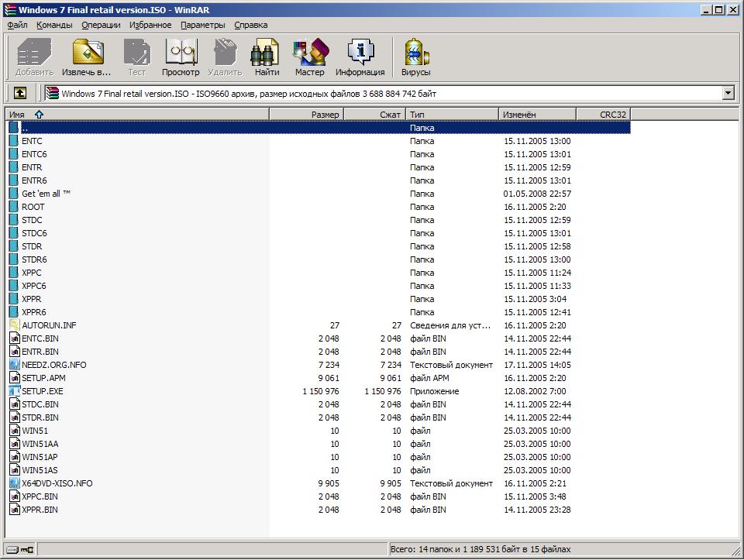Viewport: 744px width, 560px height.
Task: Open the archive path dropdown arrow
Action: point(728,93)
